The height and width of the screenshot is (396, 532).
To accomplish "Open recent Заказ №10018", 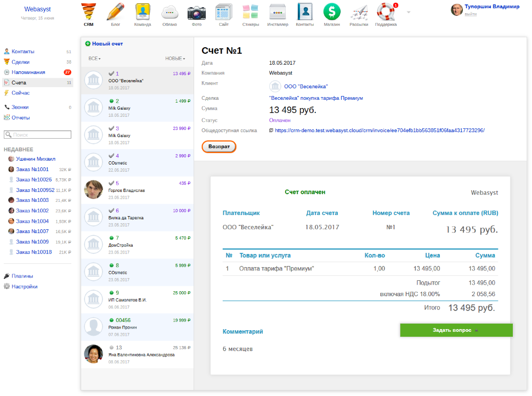I will [x=34, y=252].
